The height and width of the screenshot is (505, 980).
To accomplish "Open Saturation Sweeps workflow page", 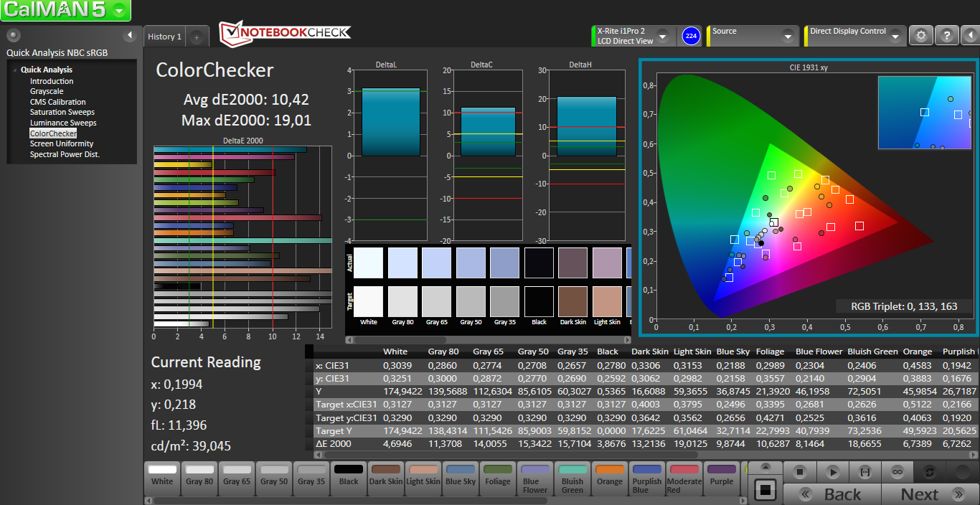I will click(62, 113).
